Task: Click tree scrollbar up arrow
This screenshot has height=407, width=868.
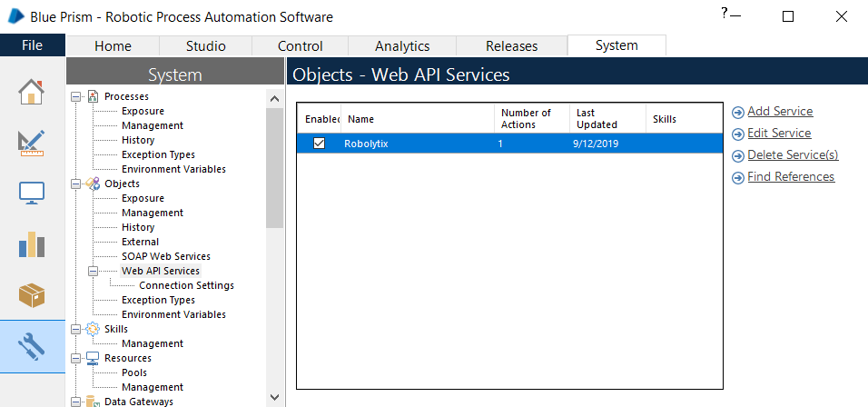Action: [274, 98]
